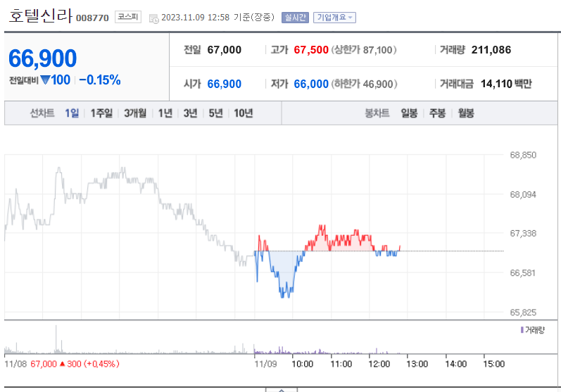Click the 14:00 time axis label
This screenshot has width=561, height=392.
pyautogui.click(x=456, y=364)
